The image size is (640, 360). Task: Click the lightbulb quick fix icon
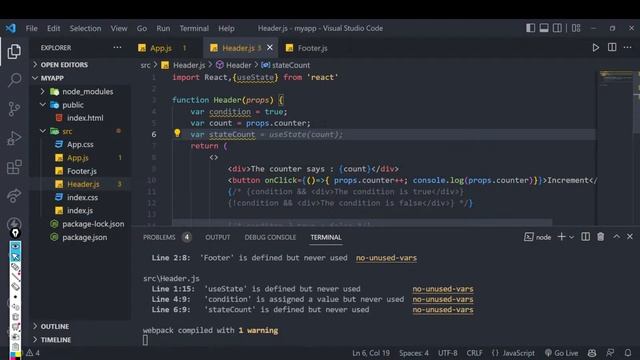coord(177,133)
